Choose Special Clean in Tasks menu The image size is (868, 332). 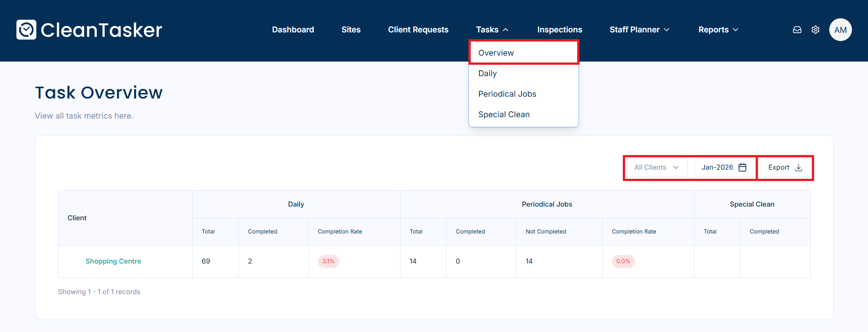tap(504, 114)
